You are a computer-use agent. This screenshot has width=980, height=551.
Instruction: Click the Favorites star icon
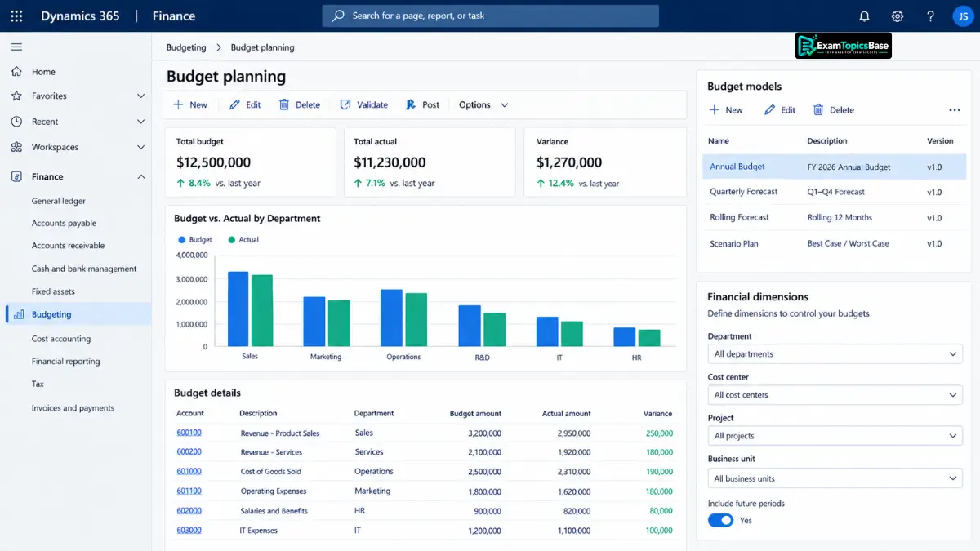coord(16,96)
